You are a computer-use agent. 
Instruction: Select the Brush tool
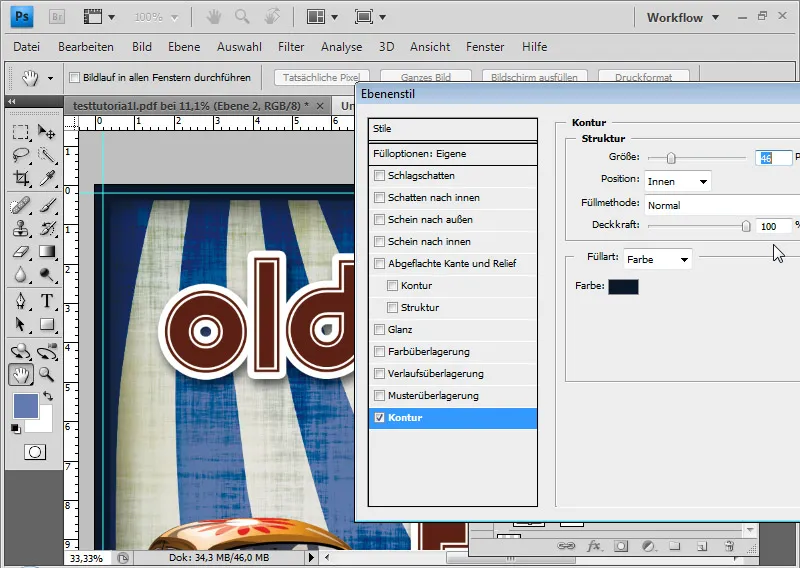tap(46, 206)
